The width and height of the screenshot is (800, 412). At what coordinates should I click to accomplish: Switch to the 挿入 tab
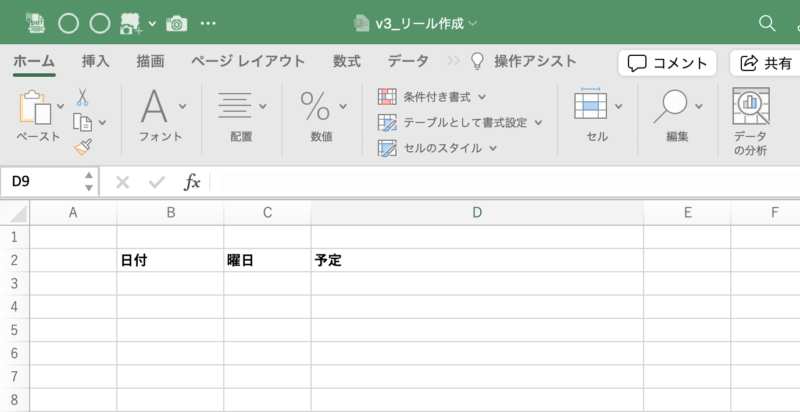click(x=96, y=62)
